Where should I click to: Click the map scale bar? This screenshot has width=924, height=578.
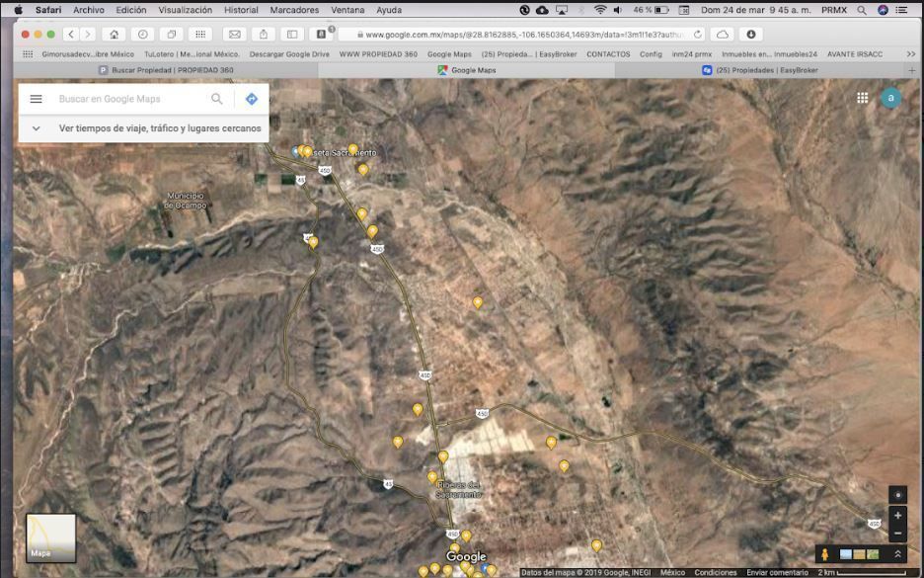pyautogui.click(x=871, y=572)
